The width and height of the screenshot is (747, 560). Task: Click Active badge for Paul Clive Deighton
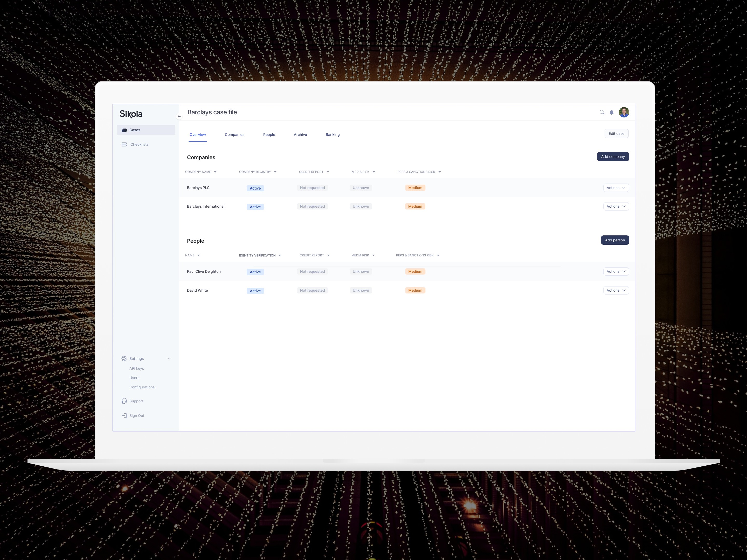[255, 272]
